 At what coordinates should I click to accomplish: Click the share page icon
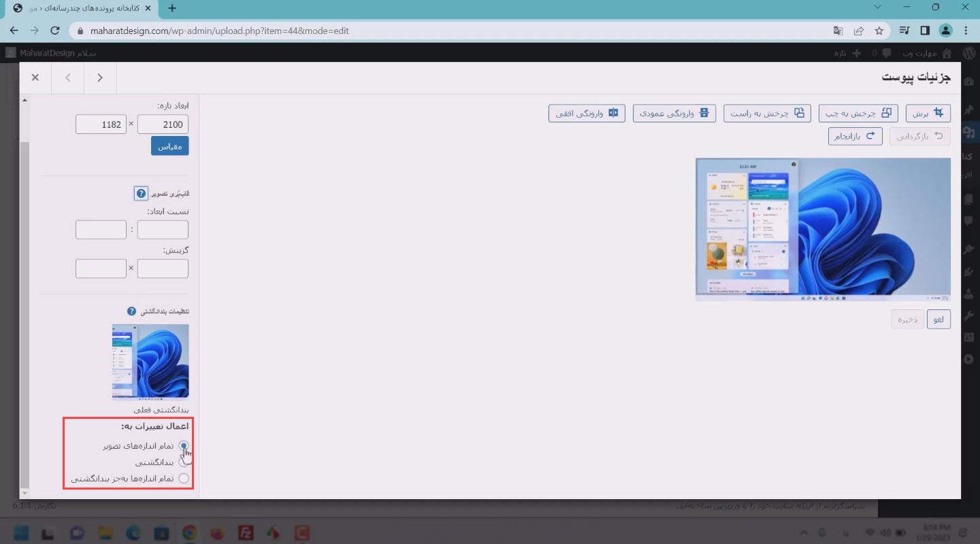tap(858, 31)
